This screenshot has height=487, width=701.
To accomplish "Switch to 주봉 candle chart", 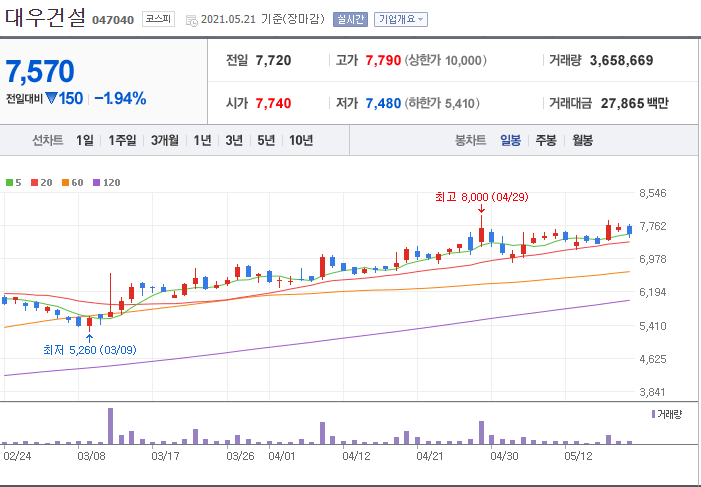I will click(x=546, y=140).
